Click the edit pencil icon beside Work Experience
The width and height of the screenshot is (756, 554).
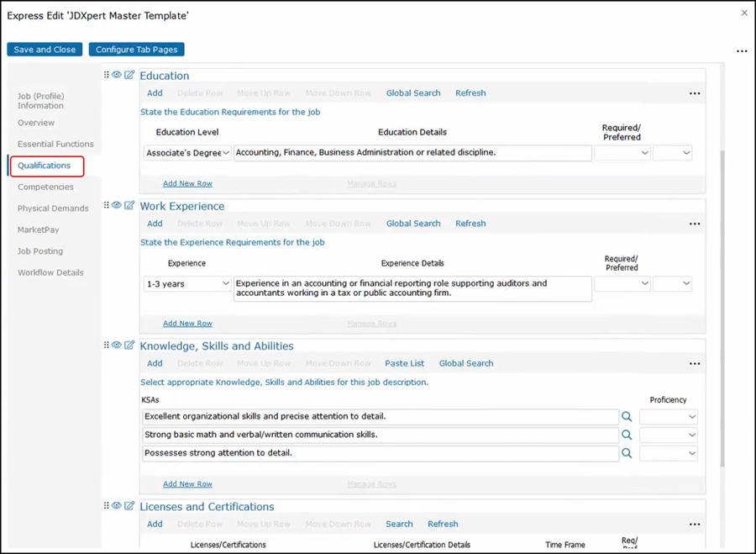pos(129,205)
